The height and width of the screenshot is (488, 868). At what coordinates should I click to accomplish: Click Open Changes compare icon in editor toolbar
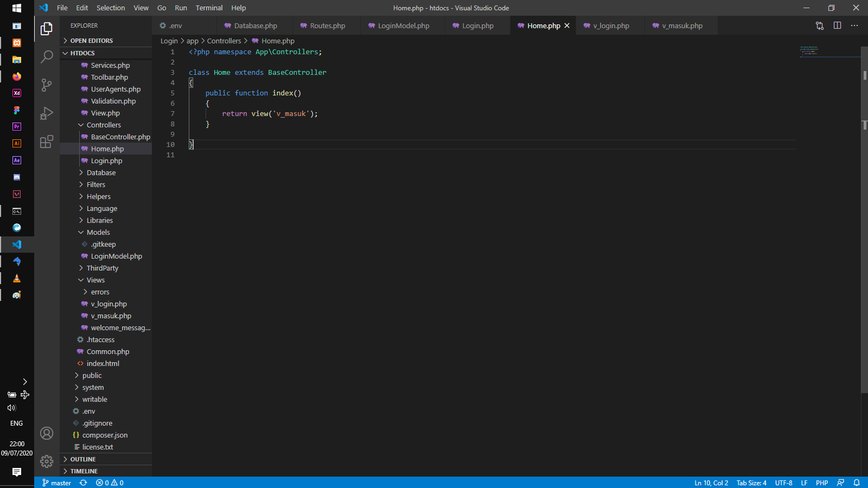pyautogui.click(x=820, y=25)
